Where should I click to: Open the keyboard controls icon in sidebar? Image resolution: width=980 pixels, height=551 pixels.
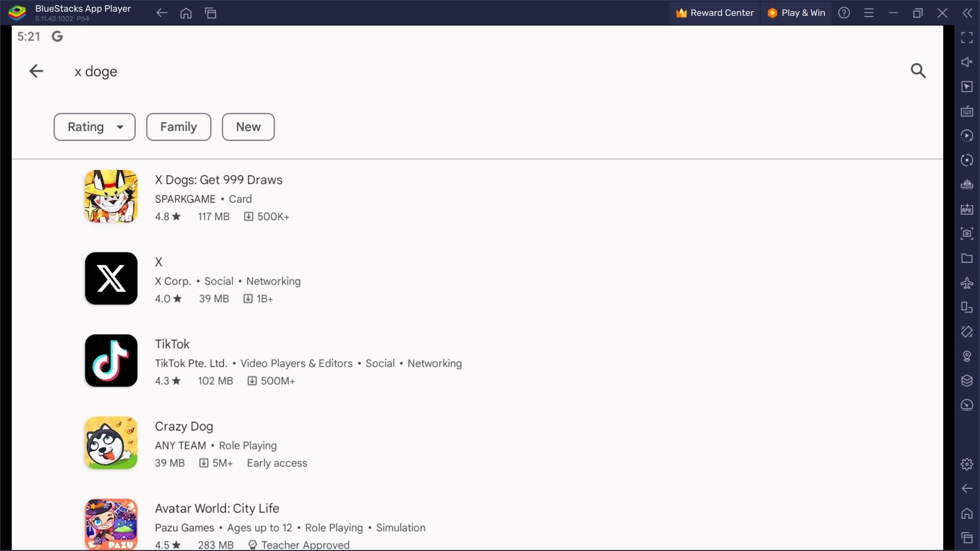[967, 111]
